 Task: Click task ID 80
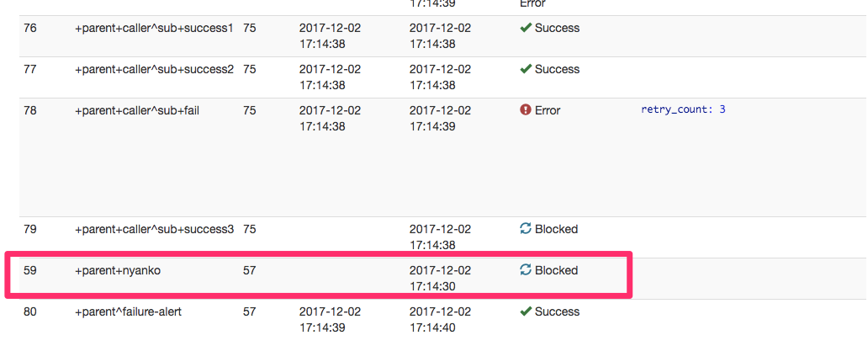pos(30,311)
